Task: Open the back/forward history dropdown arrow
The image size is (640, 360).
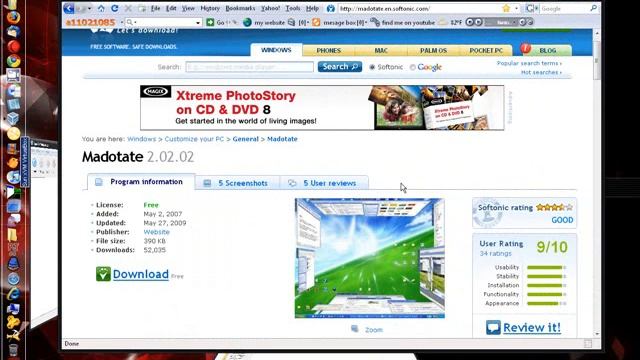Action: pos(89,8)
